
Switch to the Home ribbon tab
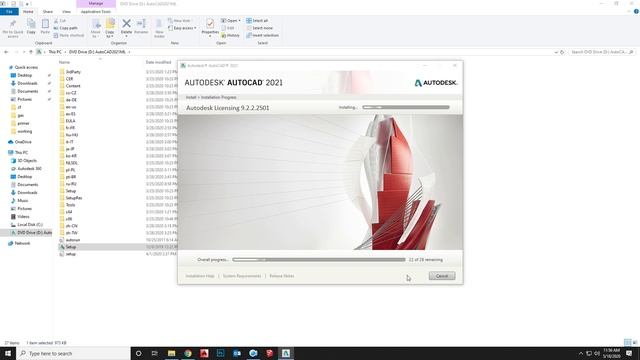(x=28, y=11)
